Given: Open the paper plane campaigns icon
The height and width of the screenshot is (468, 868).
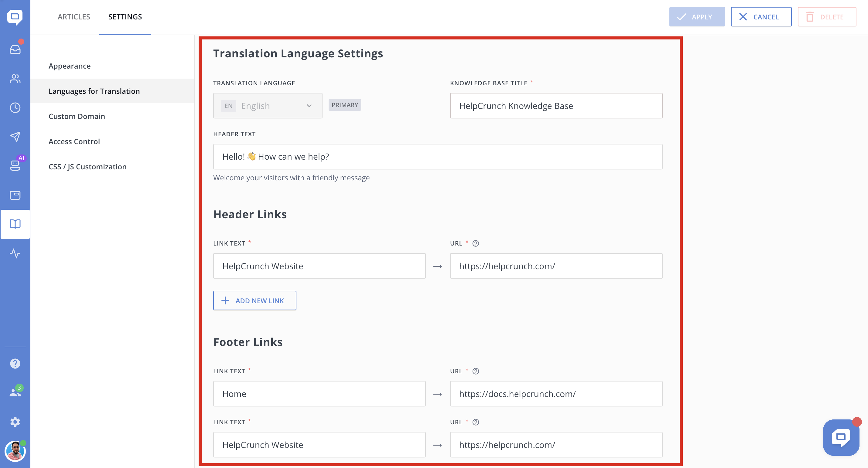Looking at the screenshot, I should (x=15, y=137).
